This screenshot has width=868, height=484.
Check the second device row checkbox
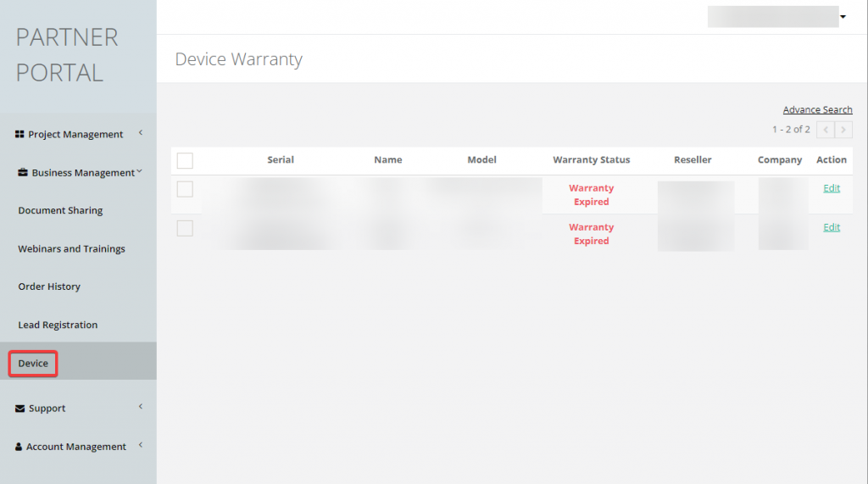[x=185, y=228]
